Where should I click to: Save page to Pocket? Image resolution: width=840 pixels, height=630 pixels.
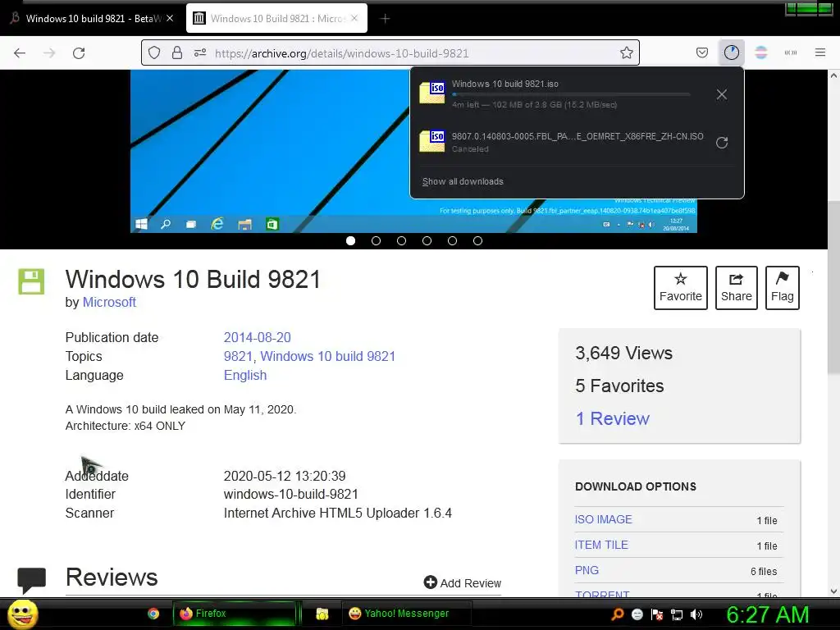(x=702, y=52)
